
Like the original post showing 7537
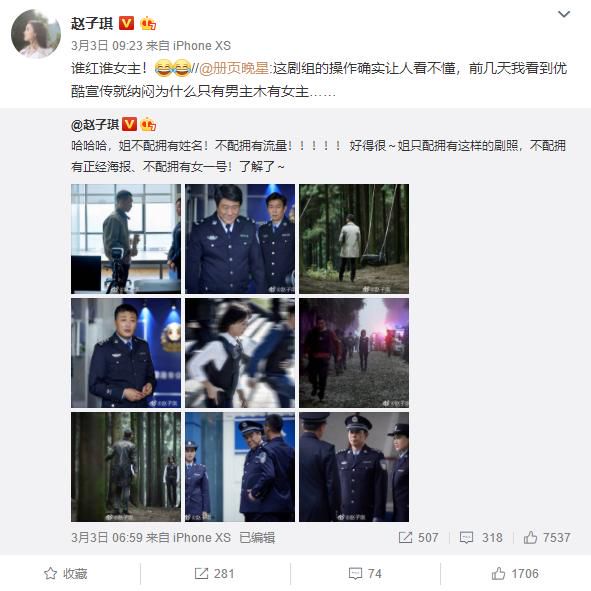tap(530, 537)
